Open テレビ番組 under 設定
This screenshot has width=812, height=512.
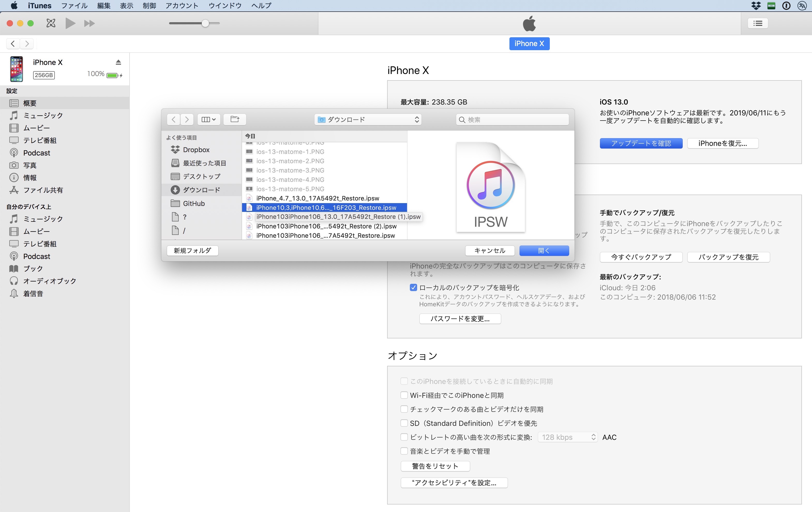65,140
